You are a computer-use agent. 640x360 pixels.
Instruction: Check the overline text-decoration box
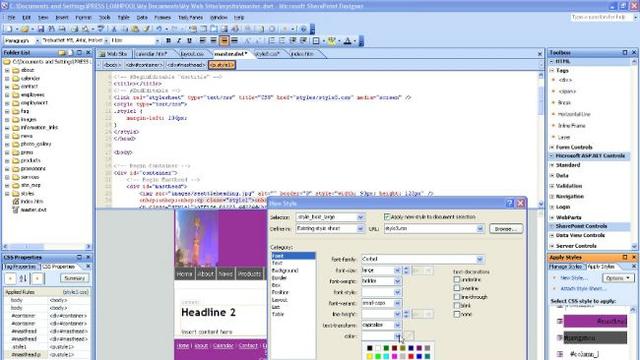click(x=457, y=288)
